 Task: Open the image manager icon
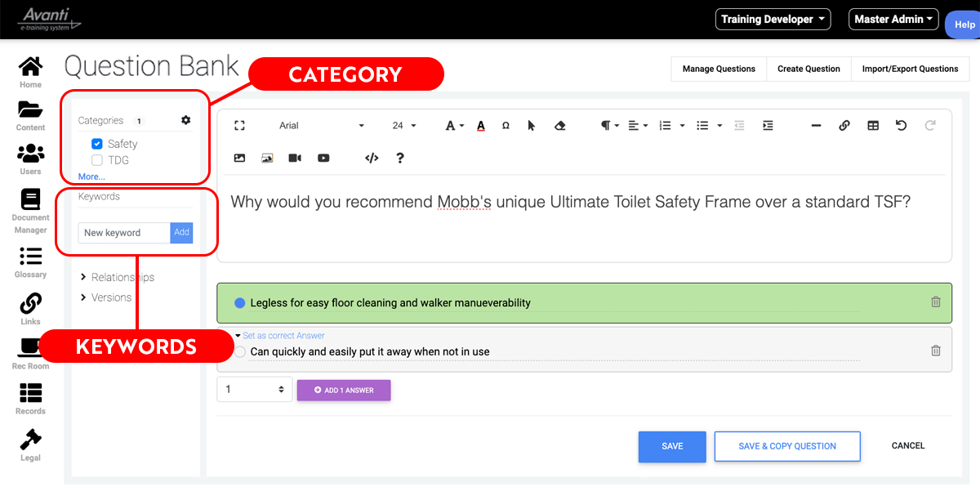267,158
